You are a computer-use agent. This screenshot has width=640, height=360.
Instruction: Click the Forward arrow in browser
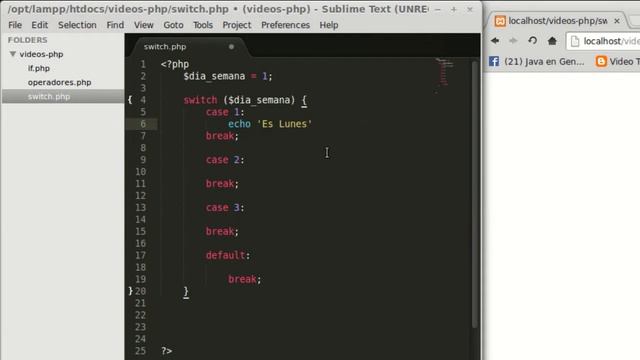click(x=513, y=40)
